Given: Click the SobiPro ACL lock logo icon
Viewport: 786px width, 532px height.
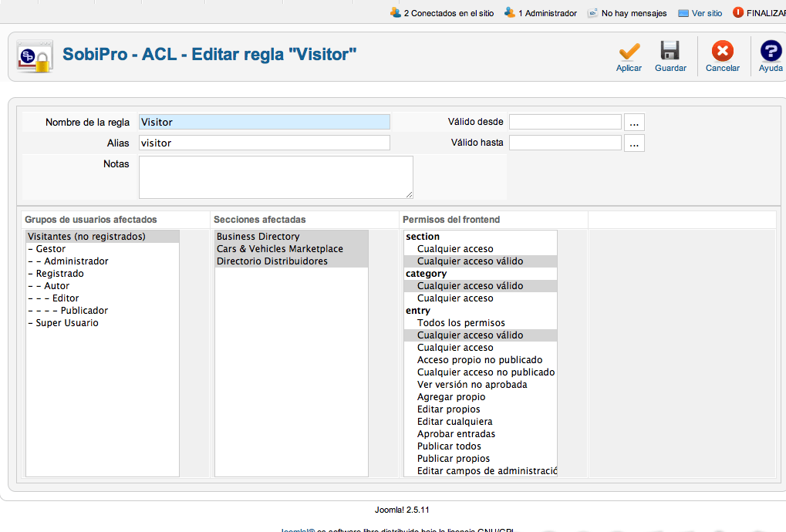Looking at the screenshot, I should click(35, 56).
